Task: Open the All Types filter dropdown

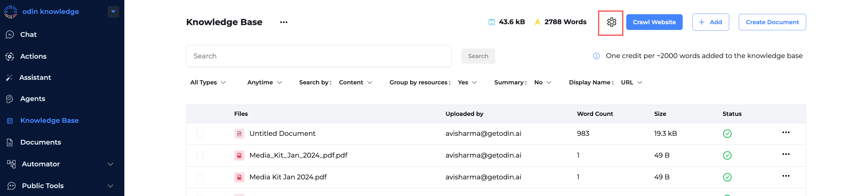Action: (x=208, y=83)
